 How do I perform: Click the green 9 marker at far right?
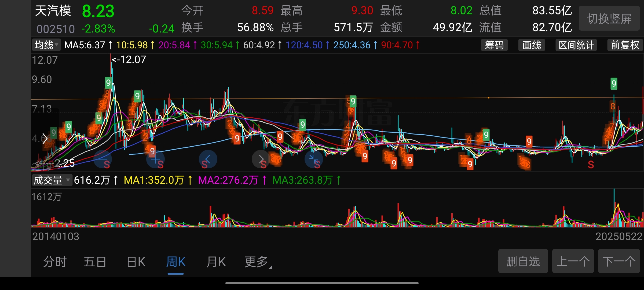click(x=614, y=84)
